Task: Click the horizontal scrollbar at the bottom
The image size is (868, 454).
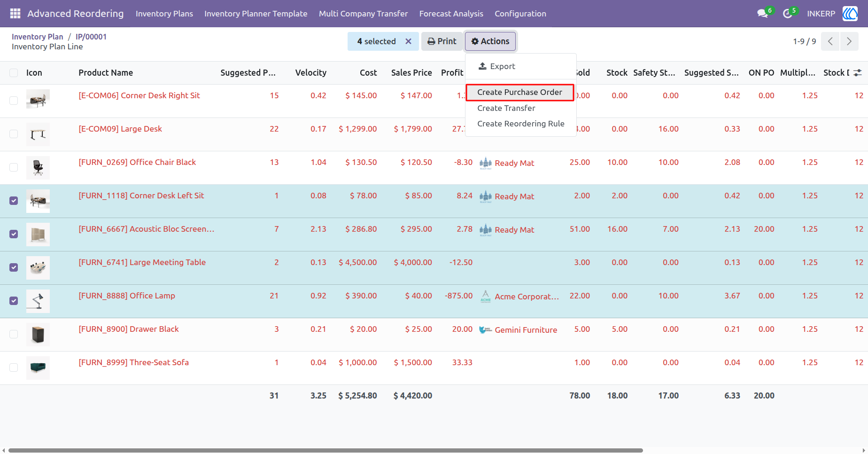Action: tap(325, 450)
